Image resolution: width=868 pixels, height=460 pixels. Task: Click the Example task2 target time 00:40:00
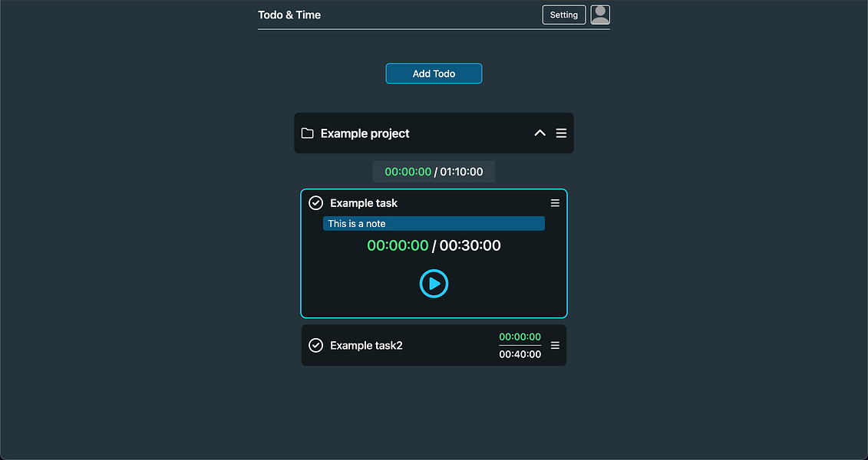coord(520,354)
